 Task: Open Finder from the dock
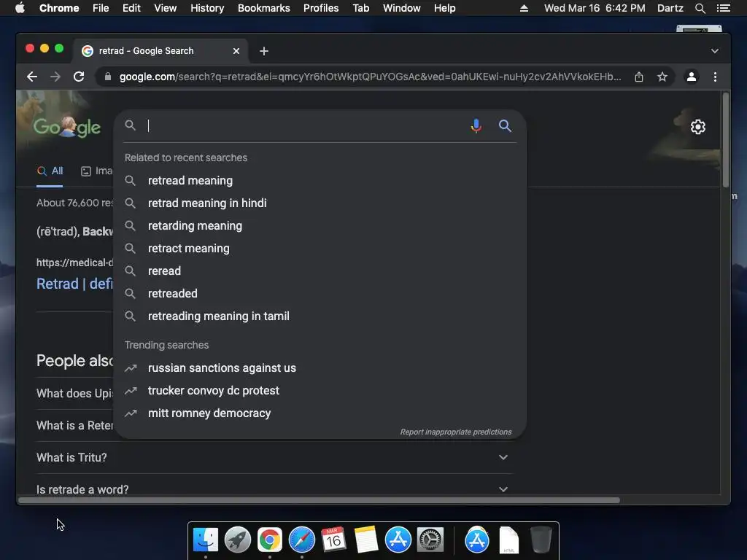[x=206, y=540]
